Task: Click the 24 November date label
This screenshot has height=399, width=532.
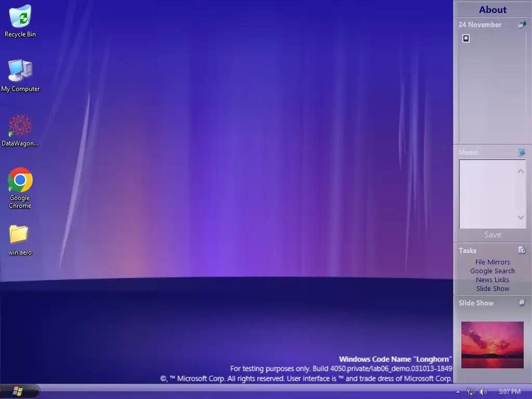Action: (x=480, y=24)
